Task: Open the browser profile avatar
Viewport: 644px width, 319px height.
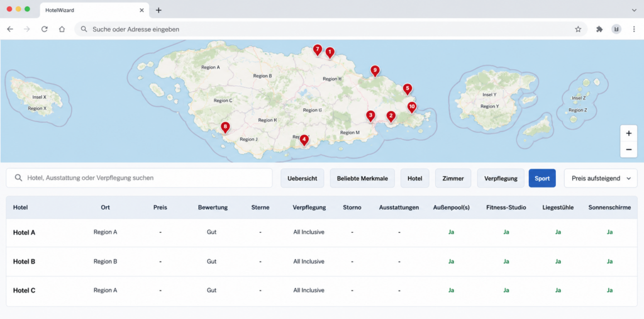Action: click(616, 29)
